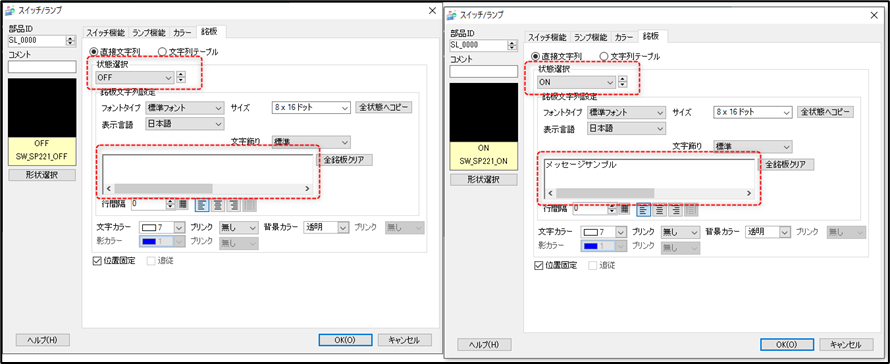Switch to スイッチ機能 tab in OFF-state dialog
This screenshot has width=890, height=364.
click(x=105, y=32)
